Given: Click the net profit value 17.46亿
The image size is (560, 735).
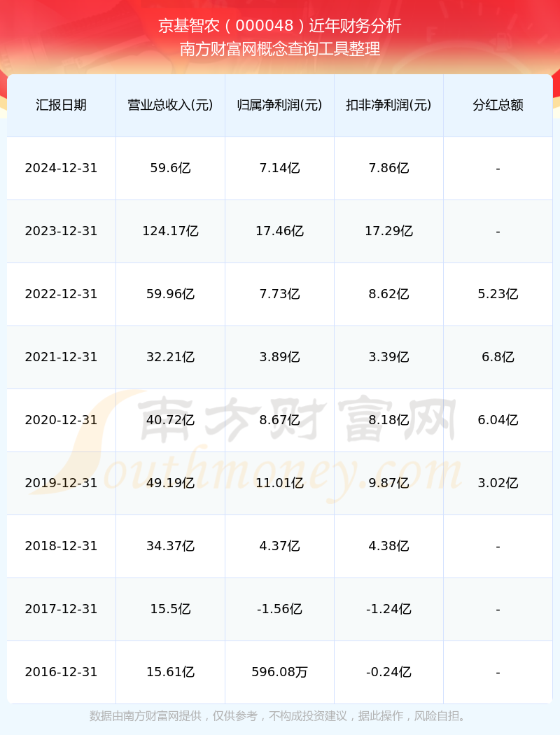Looking at the screenshot, I should coord(280,231).
